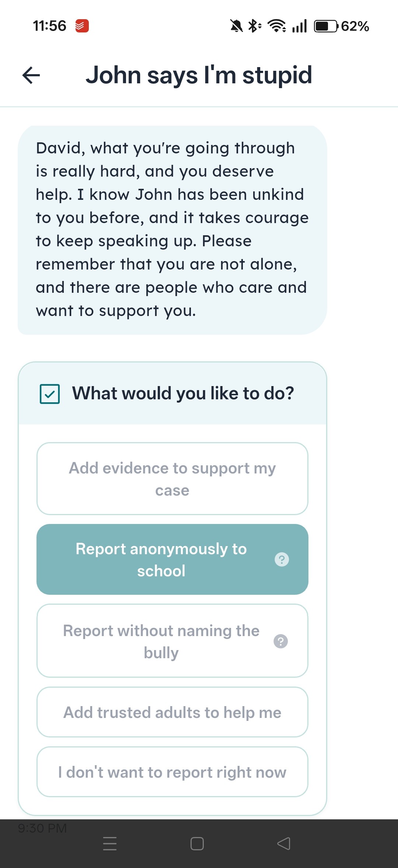The width and height of the screenshot is (398, 868).
Task: Tap the John says I'm stupid title
Action: pyautogui.click(x=199, y=75)
